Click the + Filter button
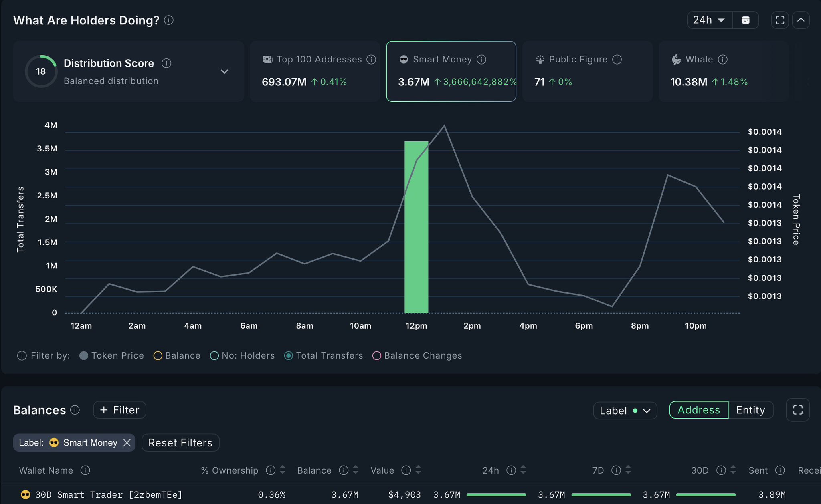 click(119, 410)
